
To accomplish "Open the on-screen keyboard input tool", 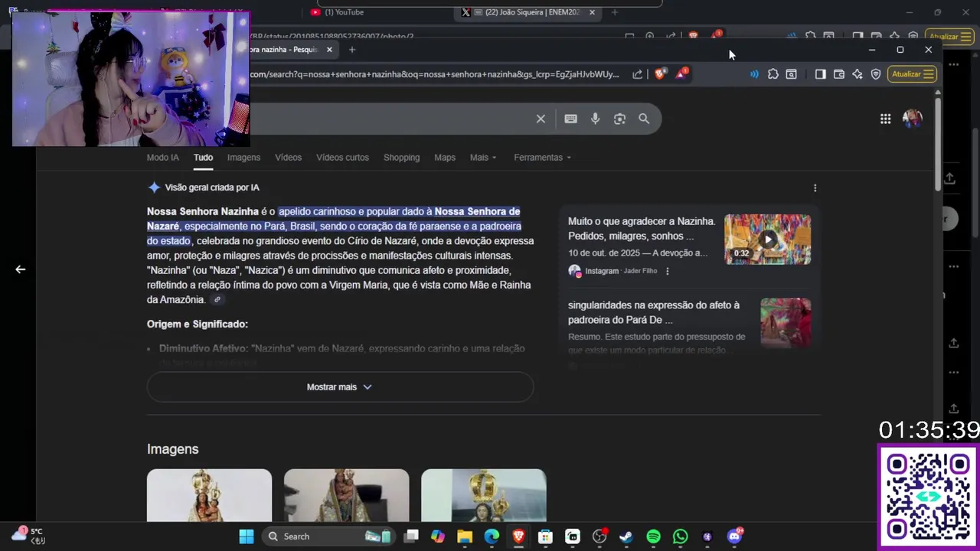I will click(570, 119).
